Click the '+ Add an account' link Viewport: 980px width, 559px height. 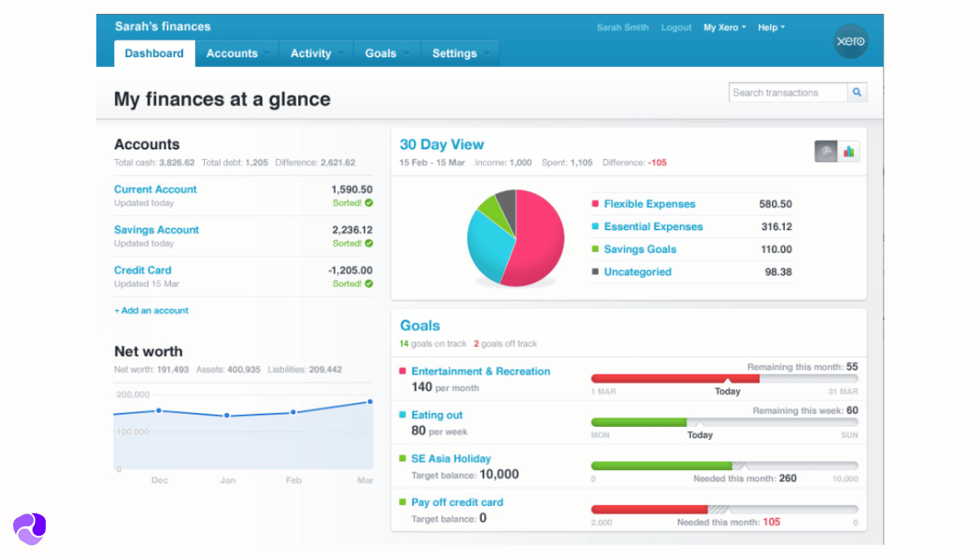(151, 311)
